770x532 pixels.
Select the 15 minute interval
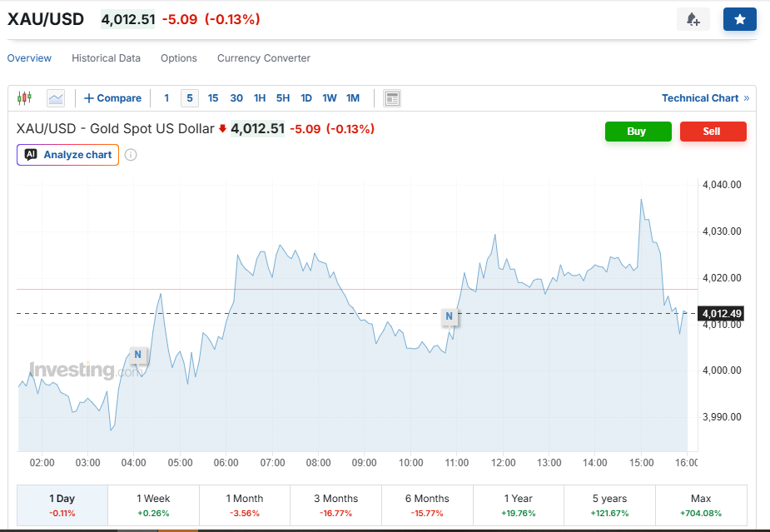click(212, 98)
